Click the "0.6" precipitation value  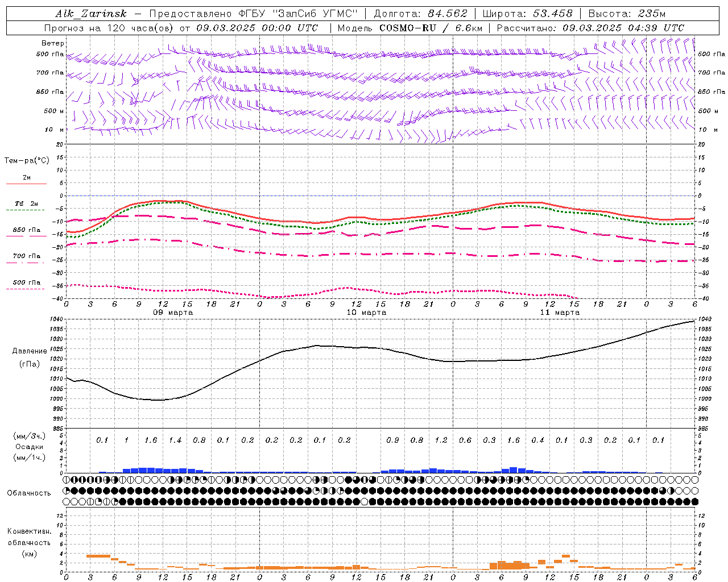[465, 440]
